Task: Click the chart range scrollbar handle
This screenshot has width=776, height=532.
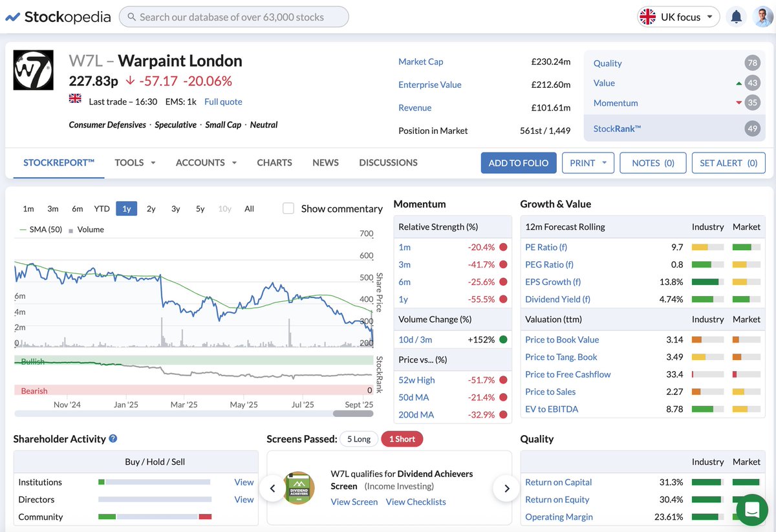Action: click(x=353, y=413)
